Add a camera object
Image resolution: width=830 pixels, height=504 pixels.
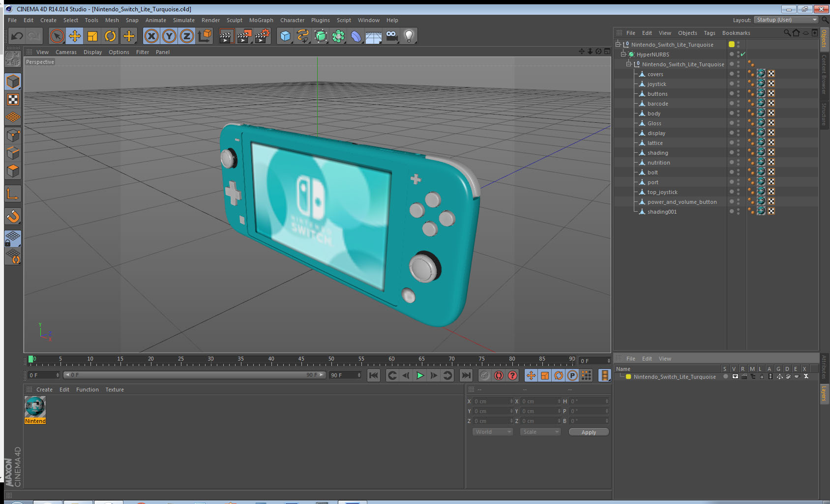point(391,36)
